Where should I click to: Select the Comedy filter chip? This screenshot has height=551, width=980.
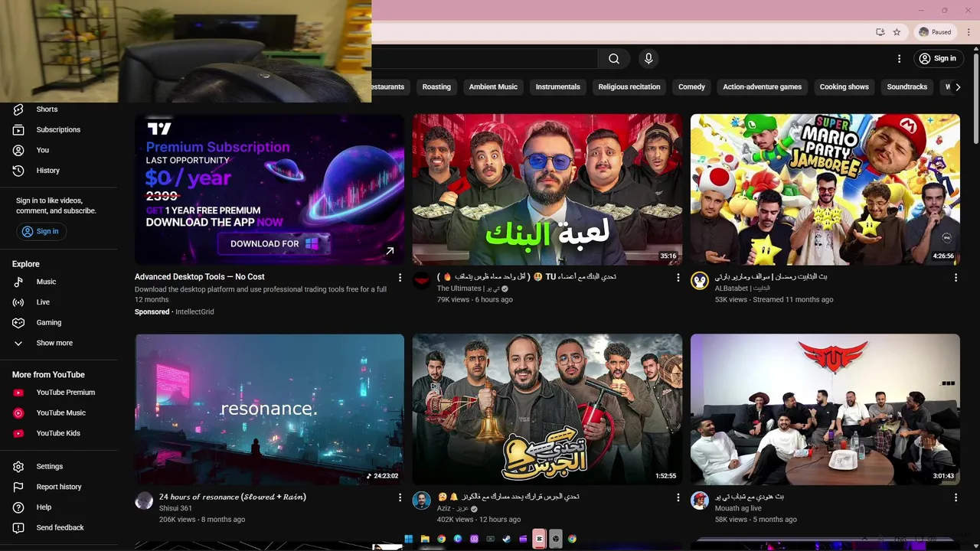[x=691, y=87]
